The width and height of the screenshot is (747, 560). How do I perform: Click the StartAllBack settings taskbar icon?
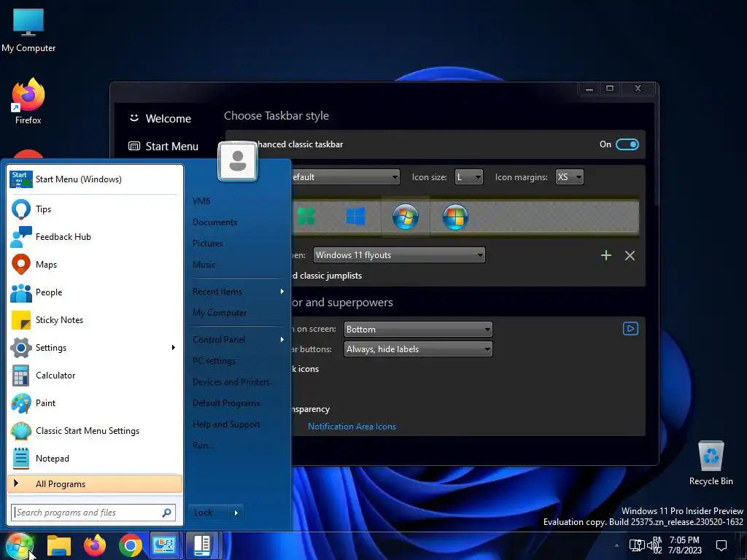click(202, 545)
